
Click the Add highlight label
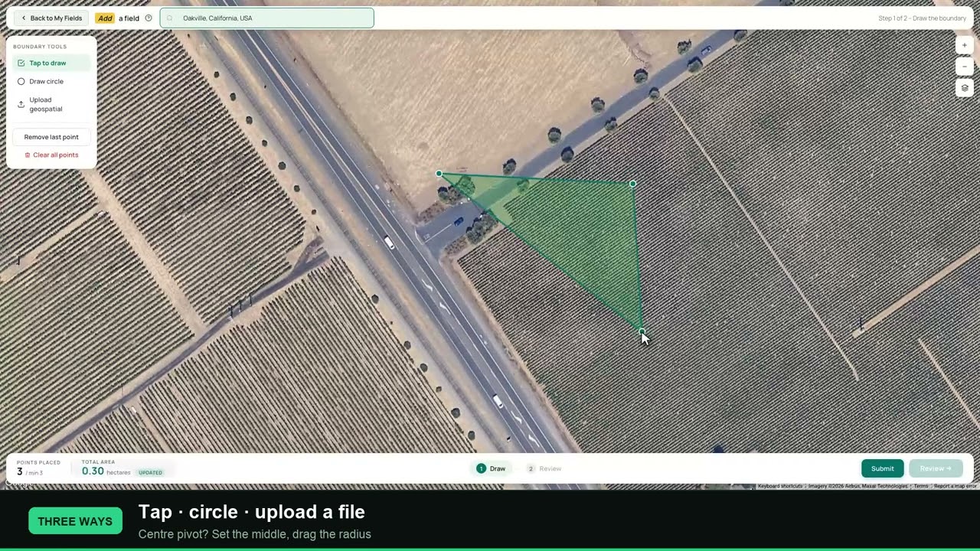click(x=105, y=18)
